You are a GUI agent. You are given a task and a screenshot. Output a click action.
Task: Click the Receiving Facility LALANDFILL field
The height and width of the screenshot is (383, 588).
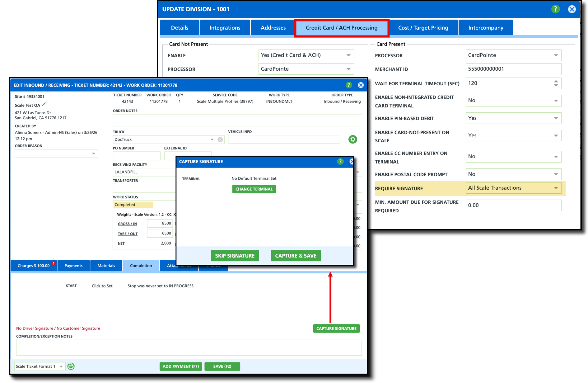click(x=144, y=172)
